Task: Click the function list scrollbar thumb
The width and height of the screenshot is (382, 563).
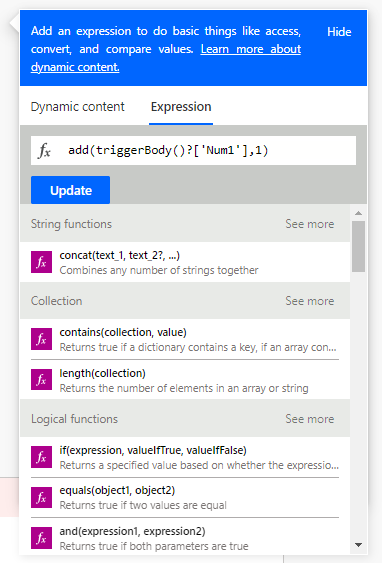Action: [358, 246]
